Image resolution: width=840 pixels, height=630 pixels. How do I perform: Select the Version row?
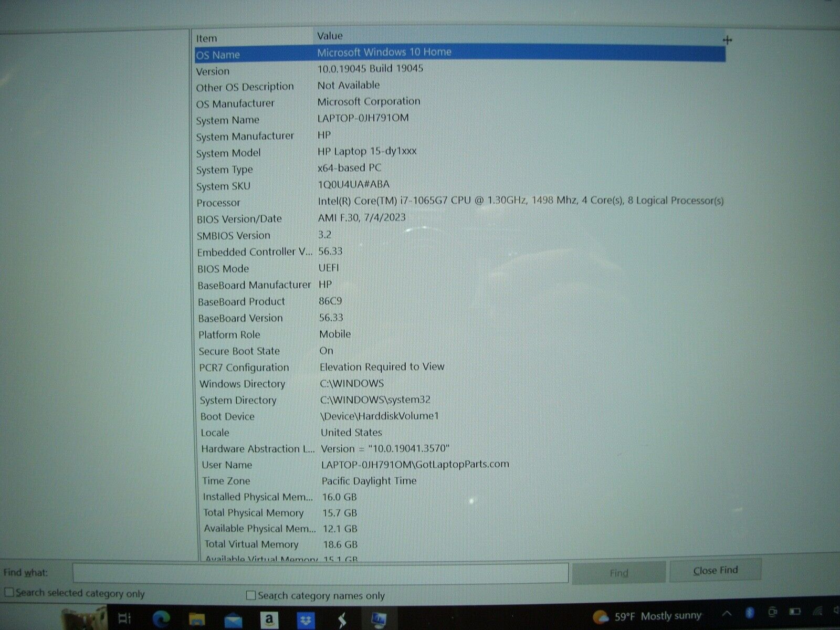click(x=460, y=70)
